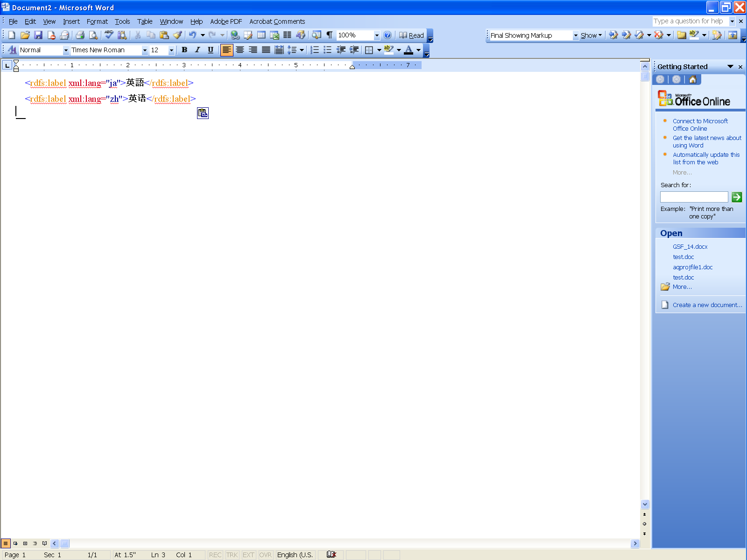Open GSF_14.docx from recent files

point(690,246)
